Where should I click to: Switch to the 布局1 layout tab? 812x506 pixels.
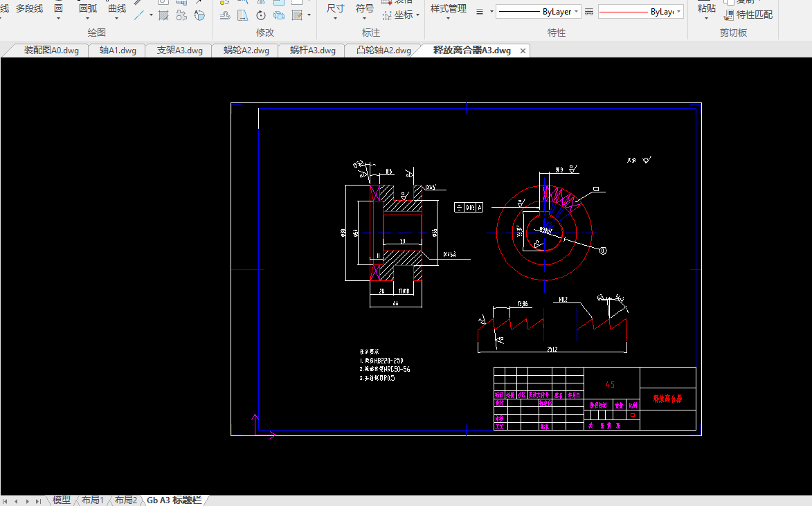pyautogui.click(x=93, y=500)
